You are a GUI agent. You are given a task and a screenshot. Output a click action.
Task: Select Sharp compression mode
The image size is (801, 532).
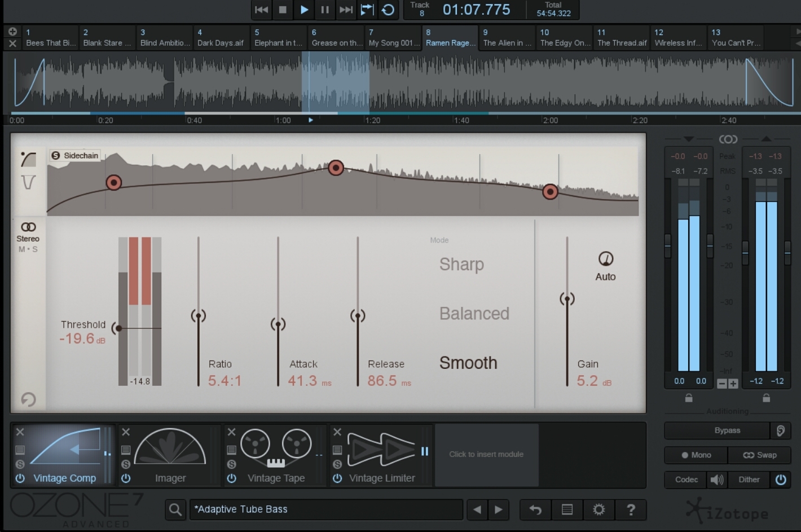click(461, 264)
